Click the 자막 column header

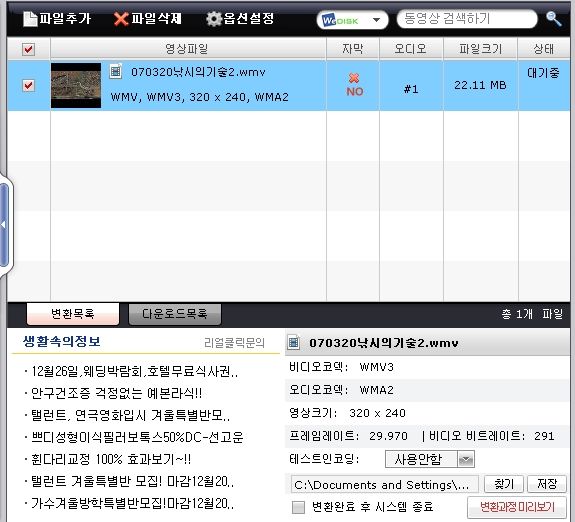353,49
